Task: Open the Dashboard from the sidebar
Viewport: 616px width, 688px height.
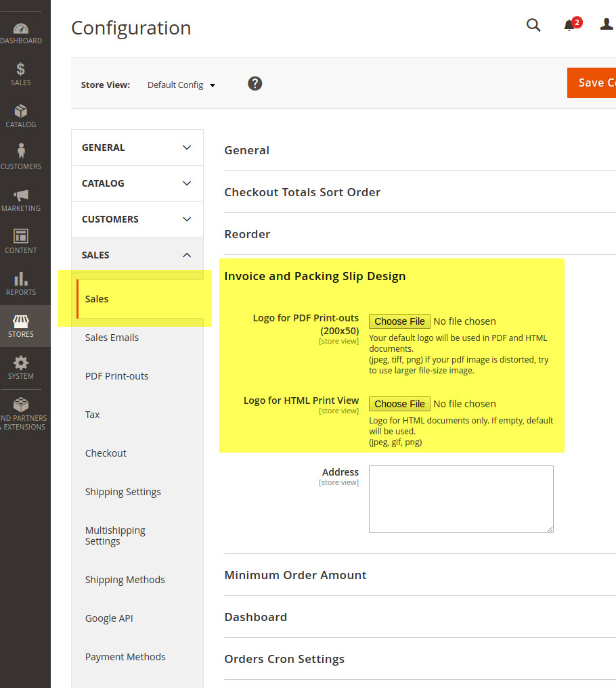Action: click(x=21, y=30)
